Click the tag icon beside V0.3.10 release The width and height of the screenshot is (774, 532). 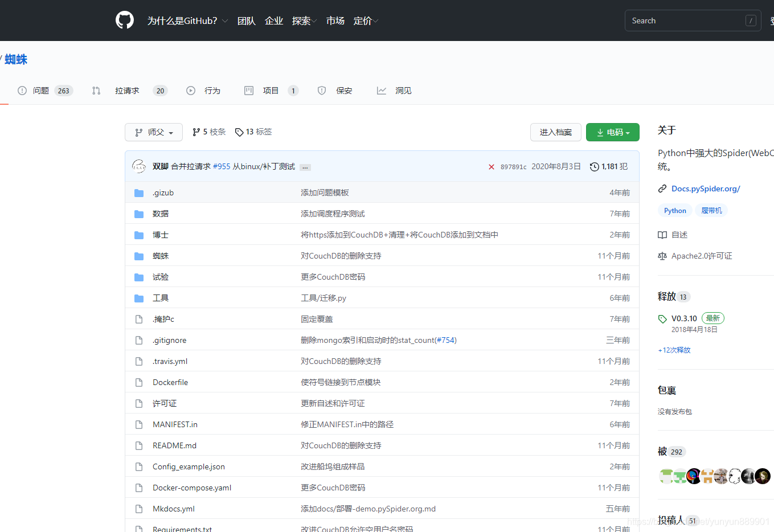662,319
